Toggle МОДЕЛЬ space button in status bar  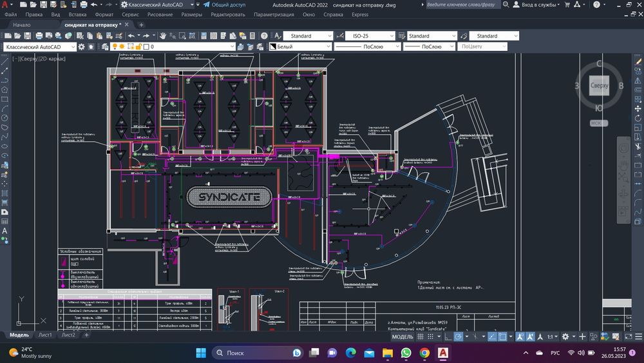402,337
